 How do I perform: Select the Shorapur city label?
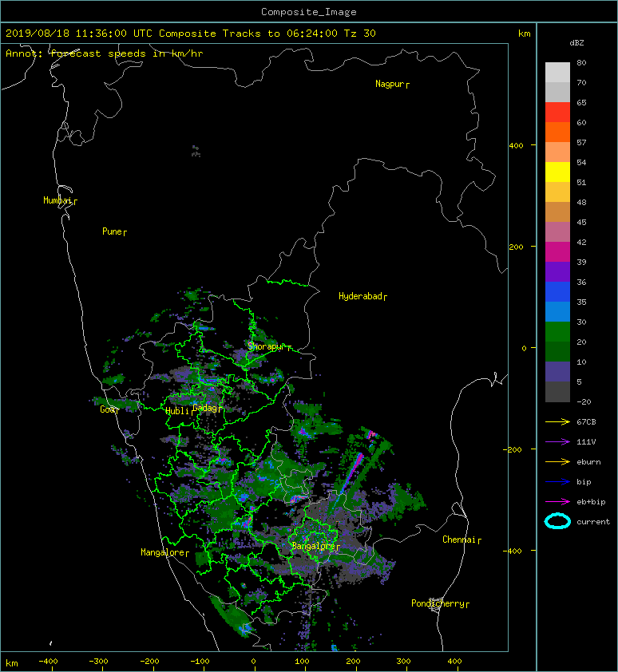pyautogui.click(x=266, y=346)
